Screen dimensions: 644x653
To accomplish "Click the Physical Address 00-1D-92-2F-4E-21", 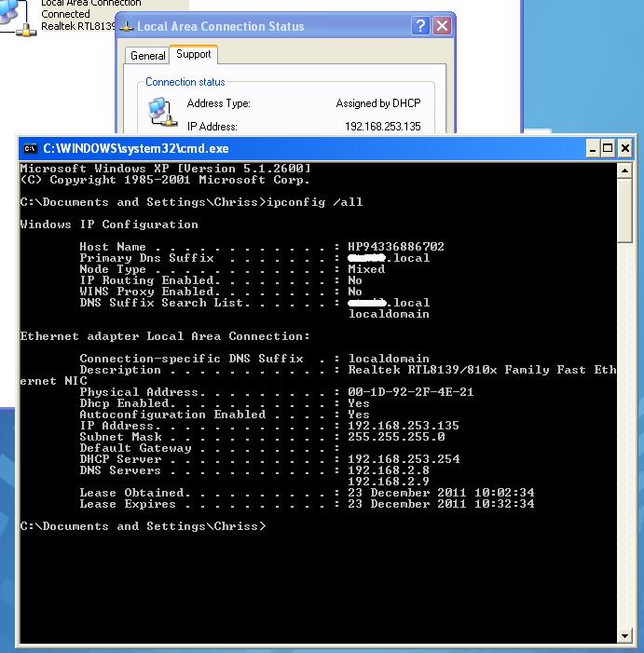I will pos(411,392).
